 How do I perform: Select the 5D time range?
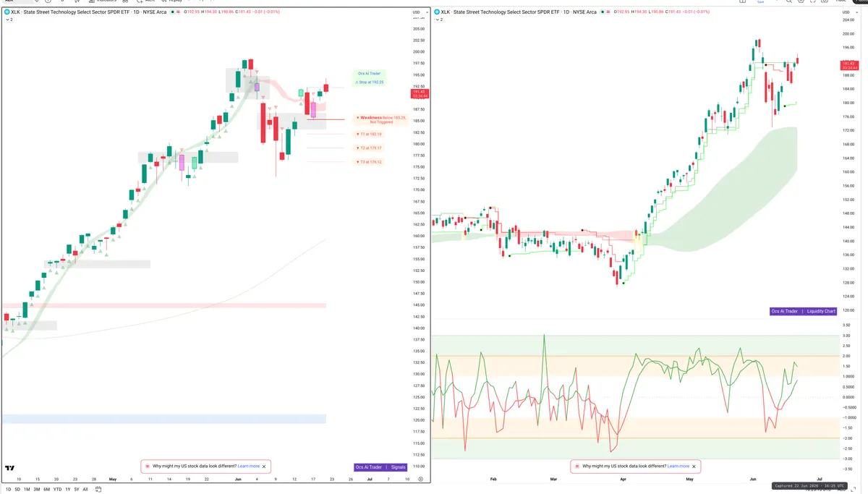pos(17,490)
